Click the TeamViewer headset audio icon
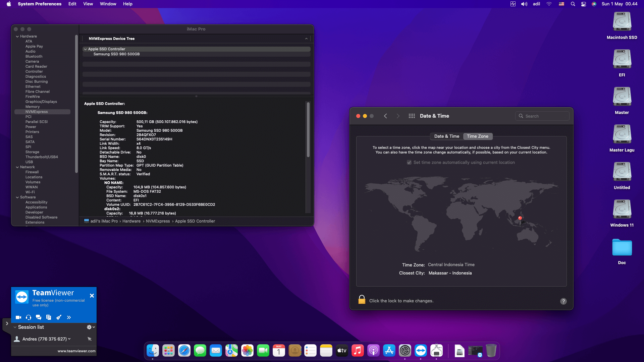Image resolution: width=644 pixels, height=362 pixels. pyautogui.click(x=29, y=317)
